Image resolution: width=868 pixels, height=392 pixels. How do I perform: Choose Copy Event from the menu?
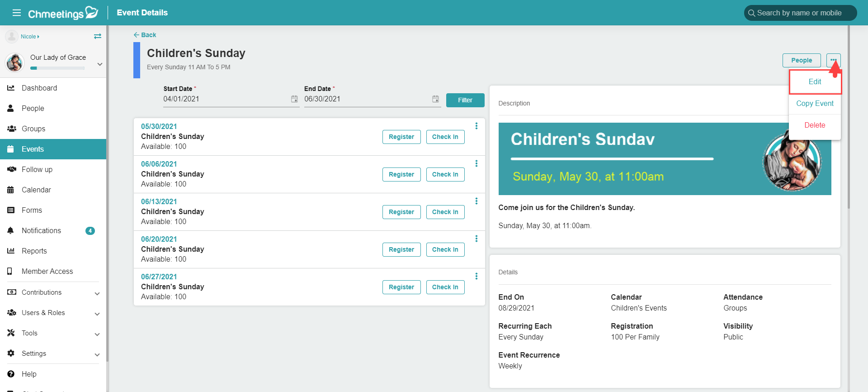(815, 103)
